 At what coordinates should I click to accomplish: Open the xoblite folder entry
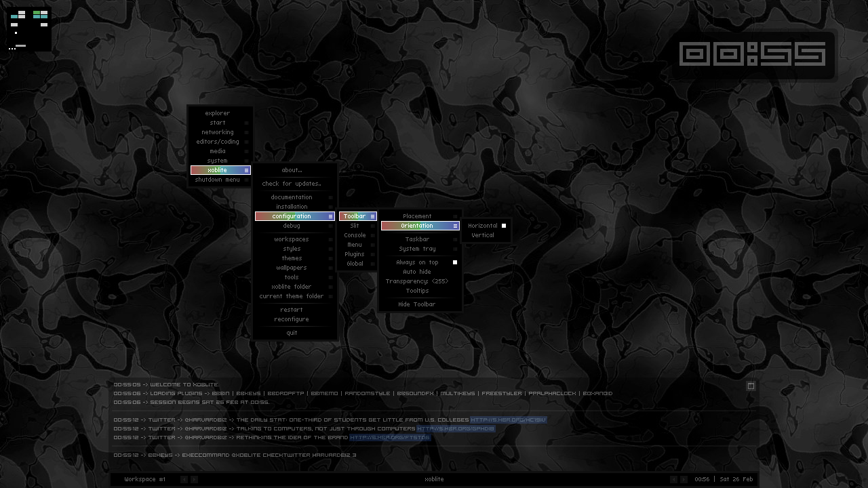tap(294, 287)
